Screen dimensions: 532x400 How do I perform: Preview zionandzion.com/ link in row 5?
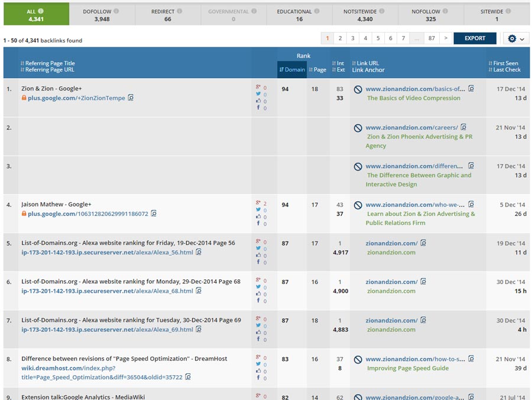pyautogui.click(x=423, y=243)
